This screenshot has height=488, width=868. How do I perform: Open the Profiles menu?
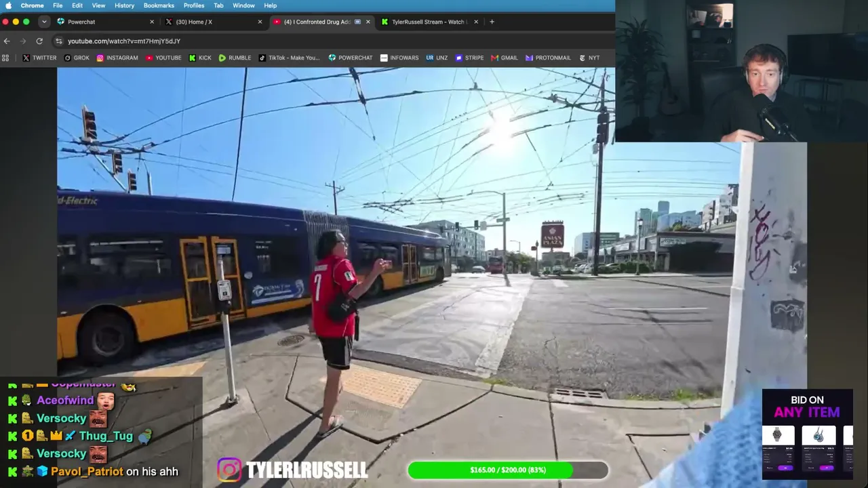point(194,5)
